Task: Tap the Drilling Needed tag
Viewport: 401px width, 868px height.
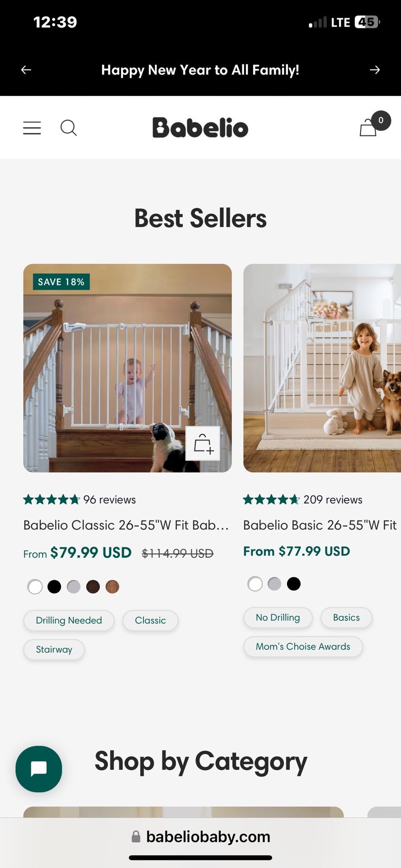Action: click(x=69, y=620)
